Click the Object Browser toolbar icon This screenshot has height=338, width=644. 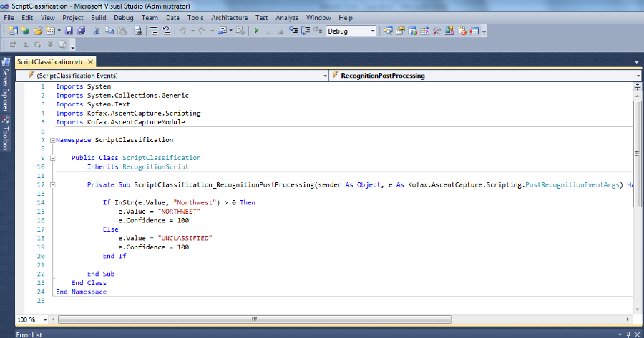424,31
